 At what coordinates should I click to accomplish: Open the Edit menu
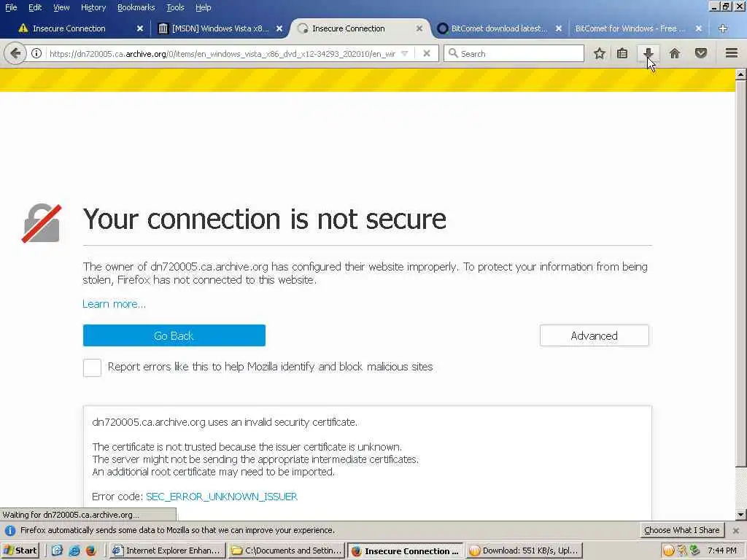(x=35, y=7)
